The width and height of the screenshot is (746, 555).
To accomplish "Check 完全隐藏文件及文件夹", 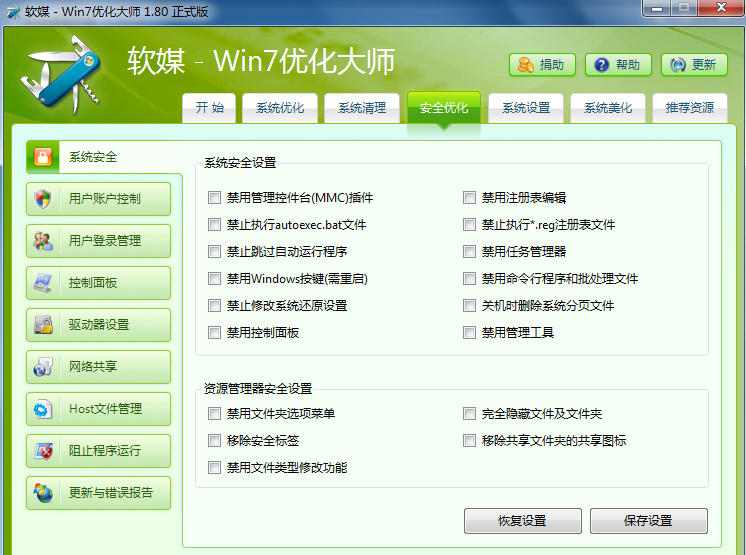I will tap(469, 414).
